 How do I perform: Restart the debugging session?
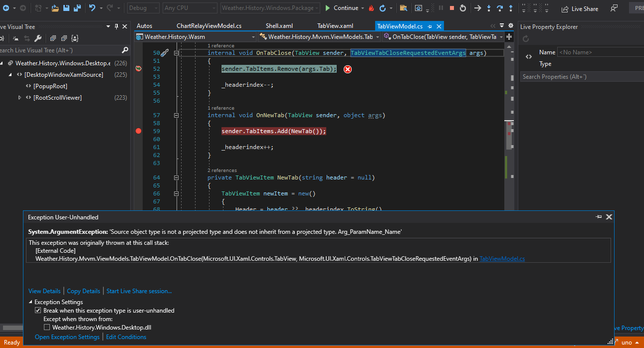click(x=462, y=8)
